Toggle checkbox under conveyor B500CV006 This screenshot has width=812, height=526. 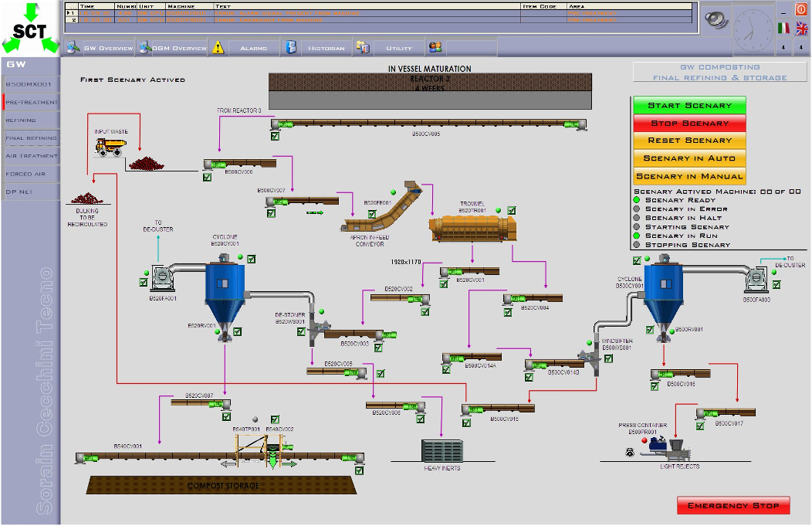pyautogui.click(x=207, y=177)
